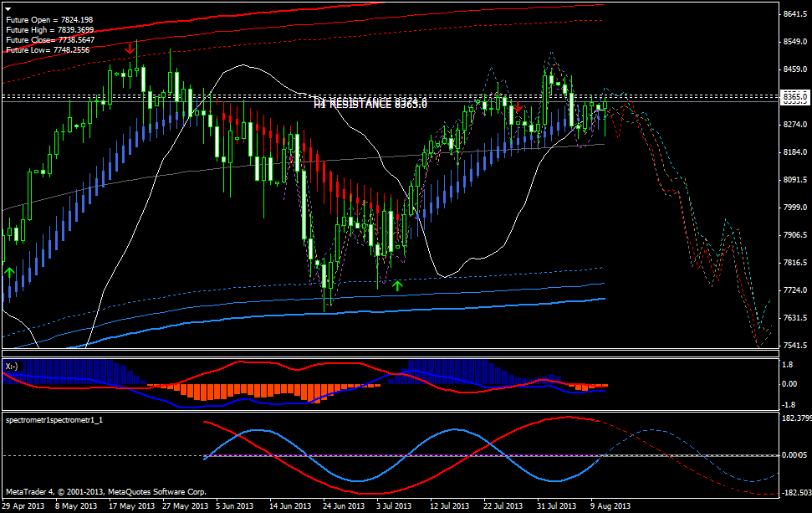Click the 5 Jun 2013 date label
The height and width of the screenshot is (513, 812).
[x=235, y=505]
